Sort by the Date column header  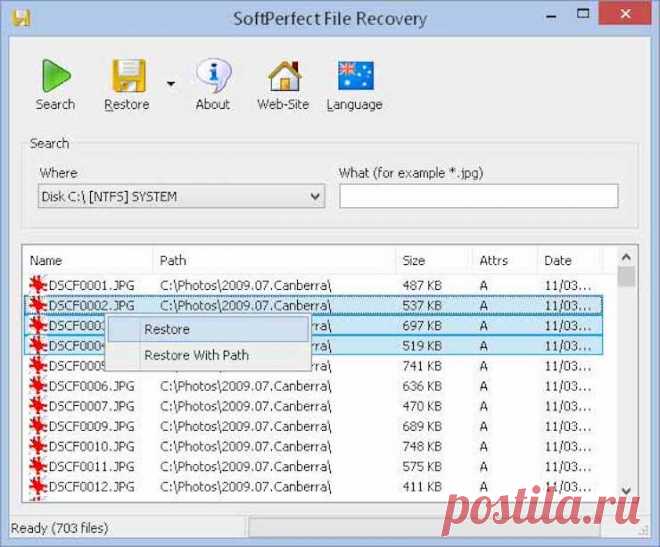tap(558, 260)
